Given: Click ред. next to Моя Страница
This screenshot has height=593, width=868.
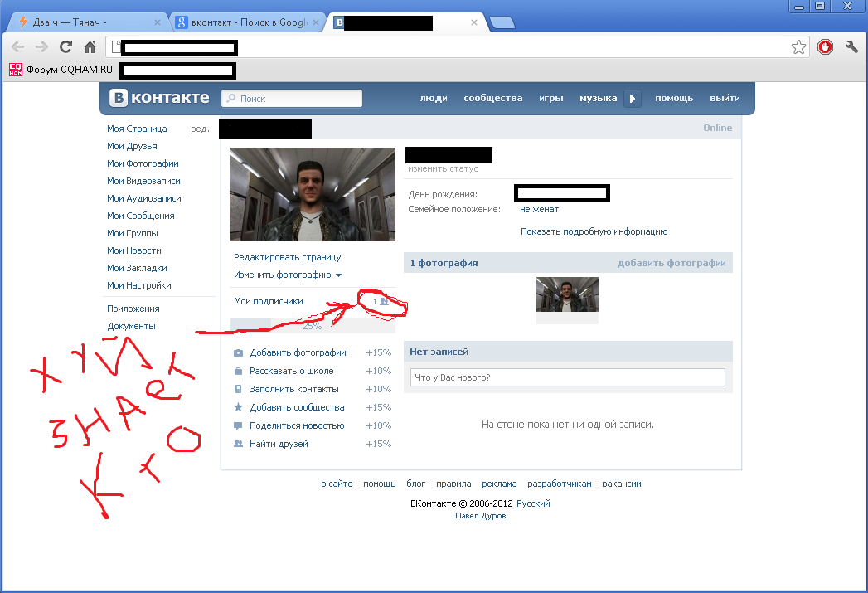Looking at the screenshot, I should pyautogui.click(x=200, y=129).
